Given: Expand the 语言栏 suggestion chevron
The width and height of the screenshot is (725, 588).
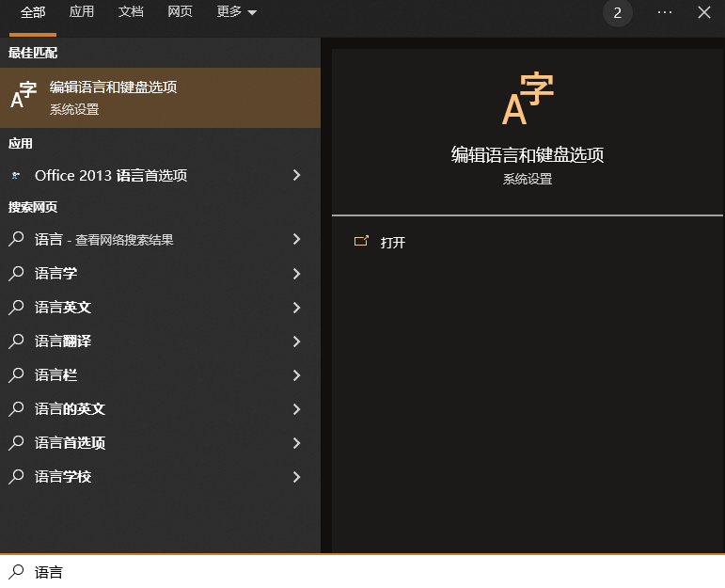Looking at the screenshot, I should pyautogui.click(x=296, y=375).
